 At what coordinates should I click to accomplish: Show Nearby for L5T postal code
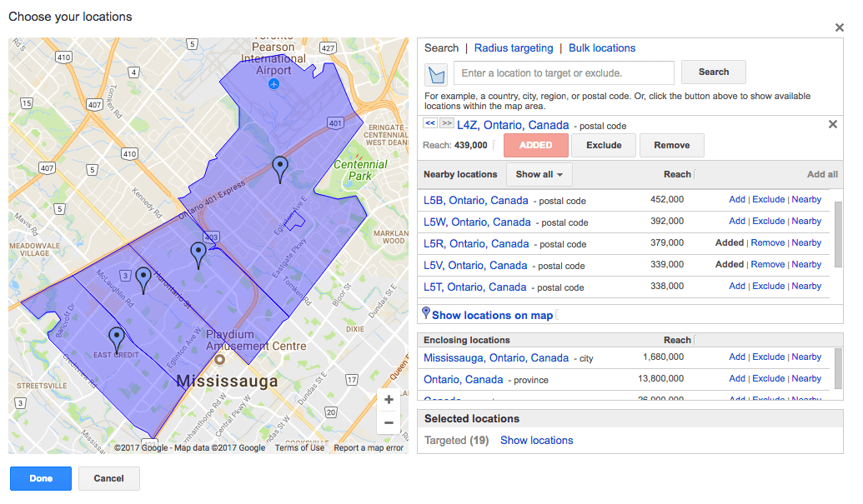806,286
